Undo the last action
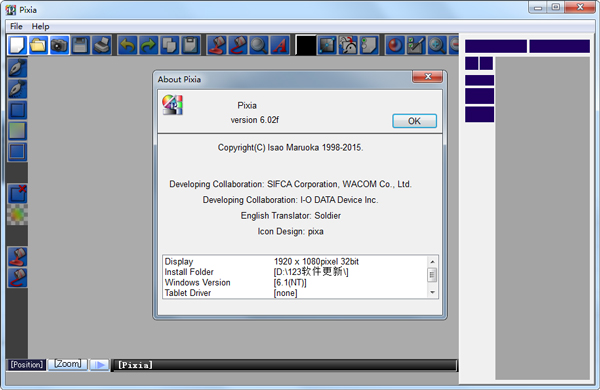Viewport: 600px width, 390px height. click(x=127, y=45)
